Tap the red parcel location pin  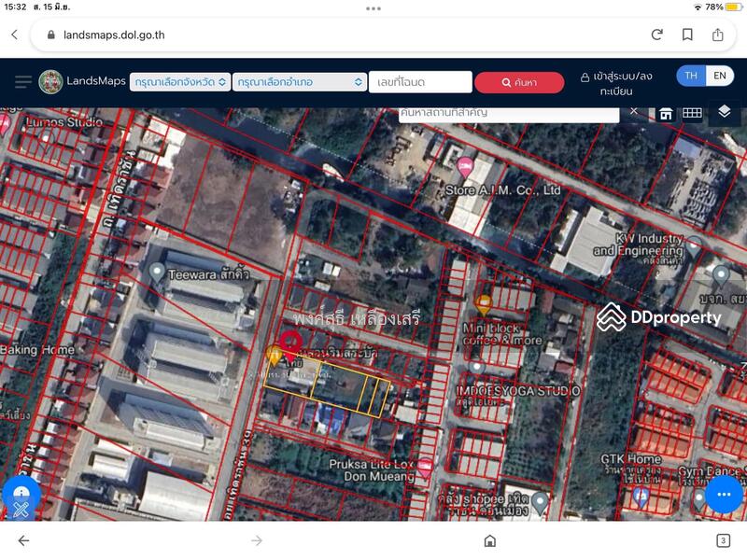point(291,345)
